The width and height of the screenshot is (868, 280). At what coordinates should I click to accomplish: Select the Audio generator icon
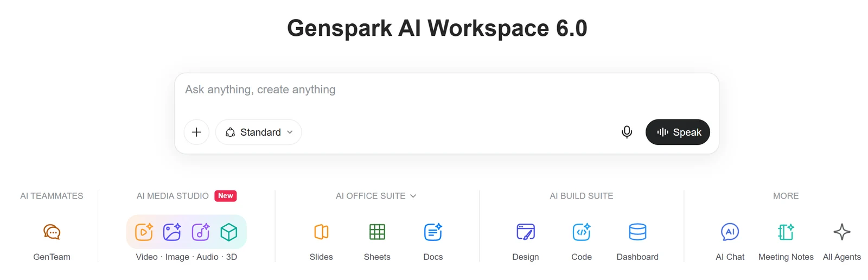click(201, 232)
